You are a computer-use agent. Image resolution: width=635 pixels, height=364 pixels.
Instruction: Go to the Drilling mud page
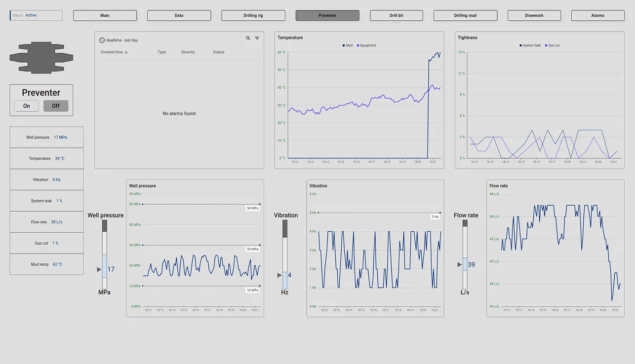pos(465,16)
